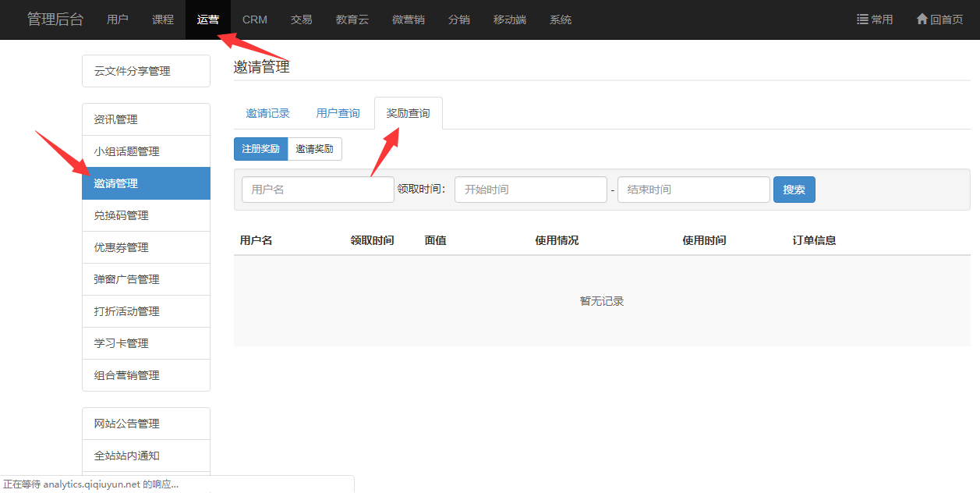Switch to the 用户查询 tab

pyautogui.click(x=338, y=114)
